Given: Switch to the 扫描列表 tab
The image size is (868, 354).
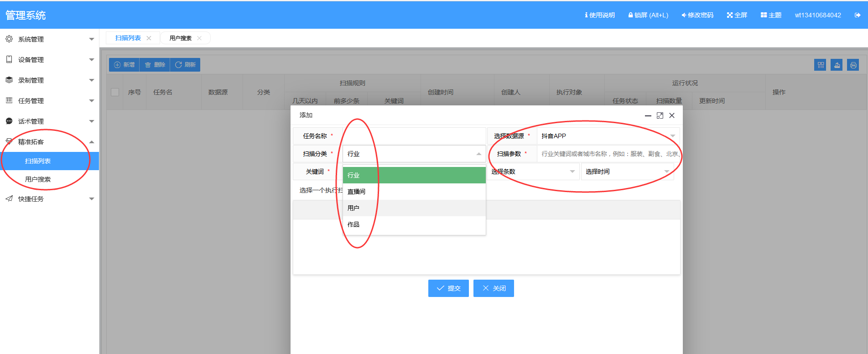Looking at the screenshot, I should pyautogui.click(x=128, y=38).
